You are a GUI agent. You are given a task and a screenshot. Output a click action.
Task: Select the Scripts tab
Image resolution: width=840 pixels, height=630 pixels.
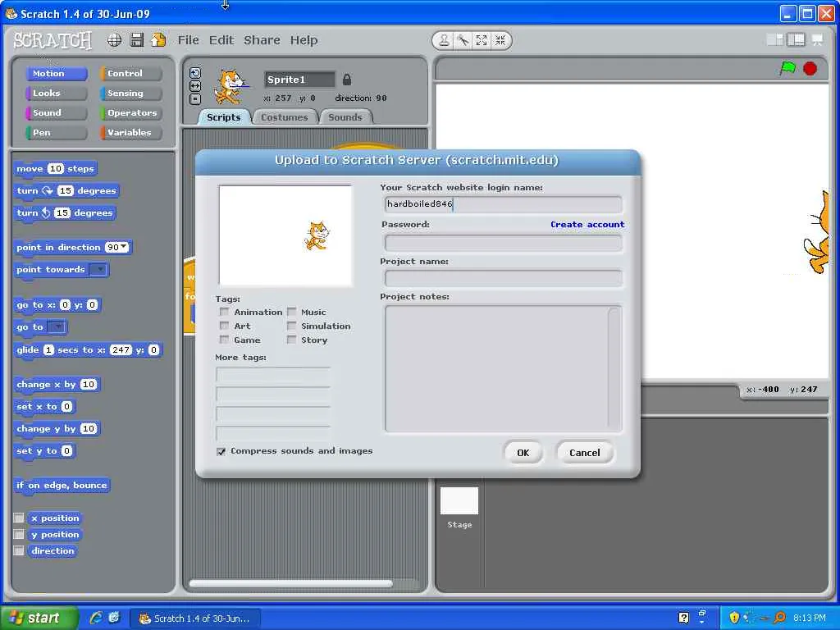[x=223, y=117]
